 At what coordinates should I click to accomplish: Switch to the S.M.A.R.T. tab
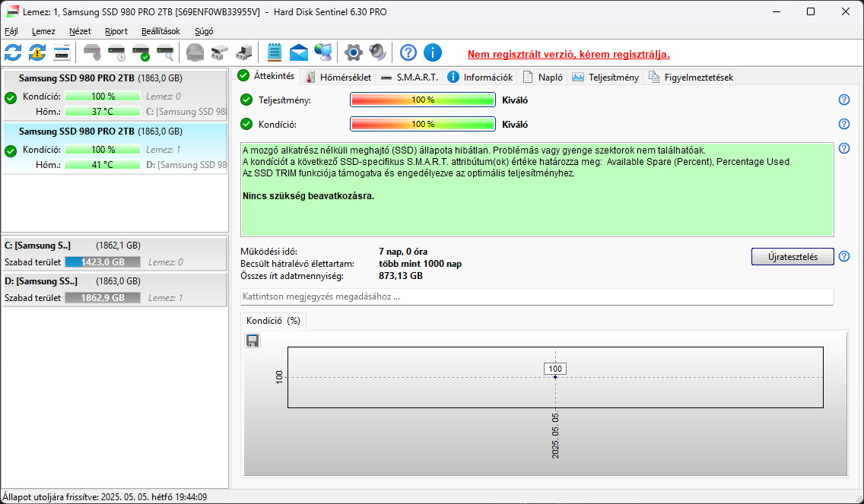point(409,78)
